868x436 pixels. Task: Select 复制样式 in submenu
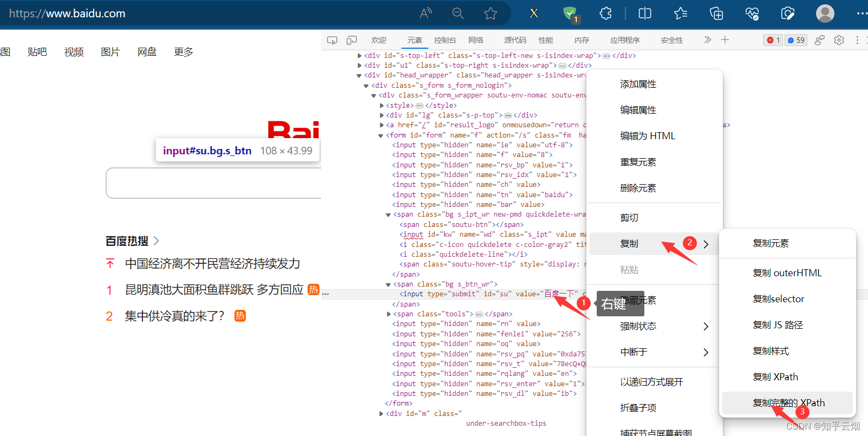pos(787,351)
